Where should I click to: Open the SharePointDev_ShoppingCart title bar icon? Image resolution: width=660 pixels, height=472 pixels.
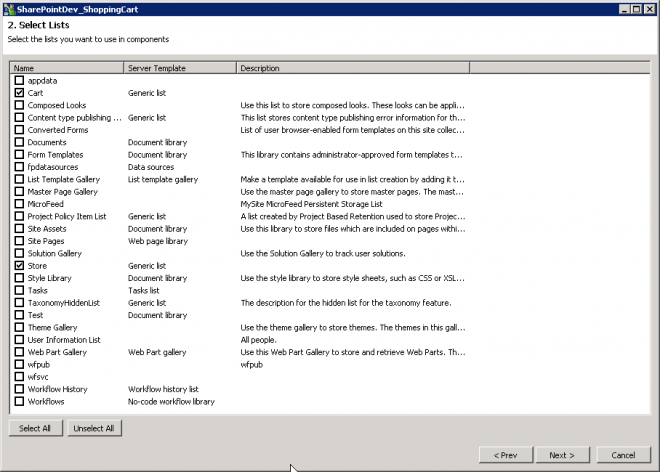(9, 9)
